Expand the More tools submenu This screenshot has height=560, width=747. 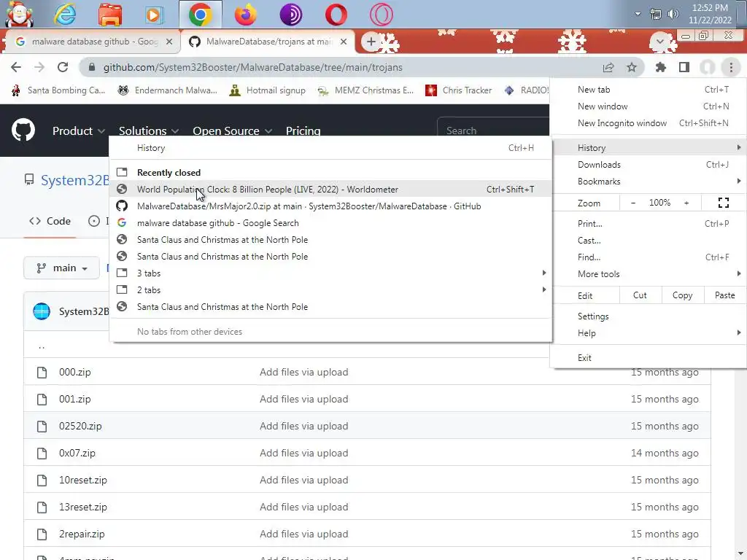click(x=649, y=274)
